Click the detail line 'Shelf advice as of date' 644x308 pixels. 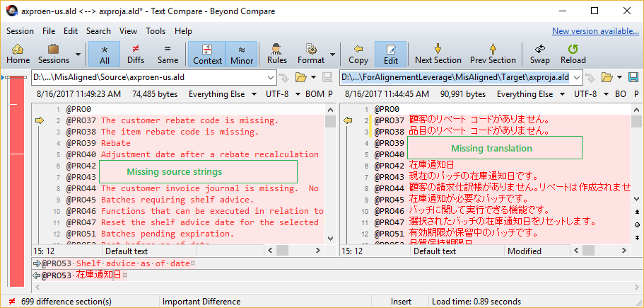tap(133, 263)
